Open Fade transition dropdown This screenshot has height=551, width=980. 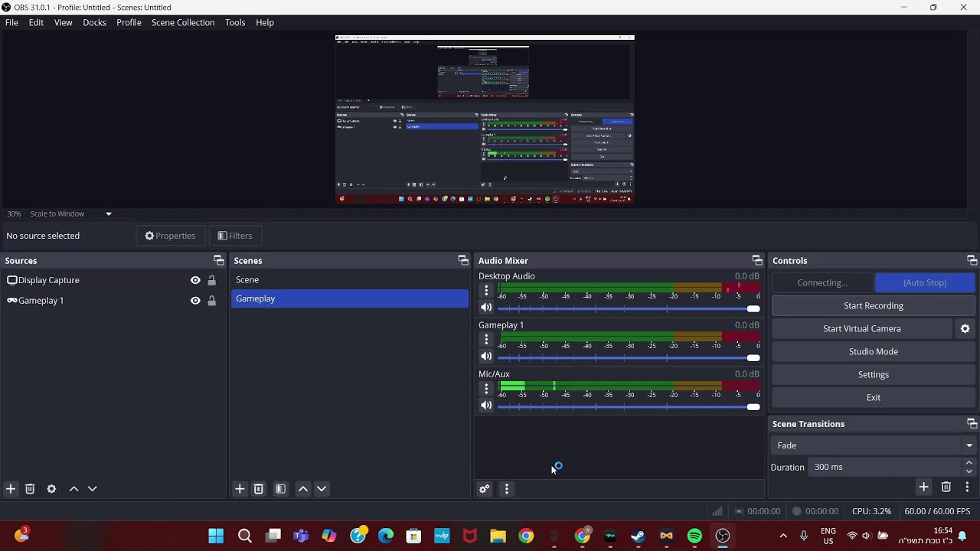tap(873, 445)
